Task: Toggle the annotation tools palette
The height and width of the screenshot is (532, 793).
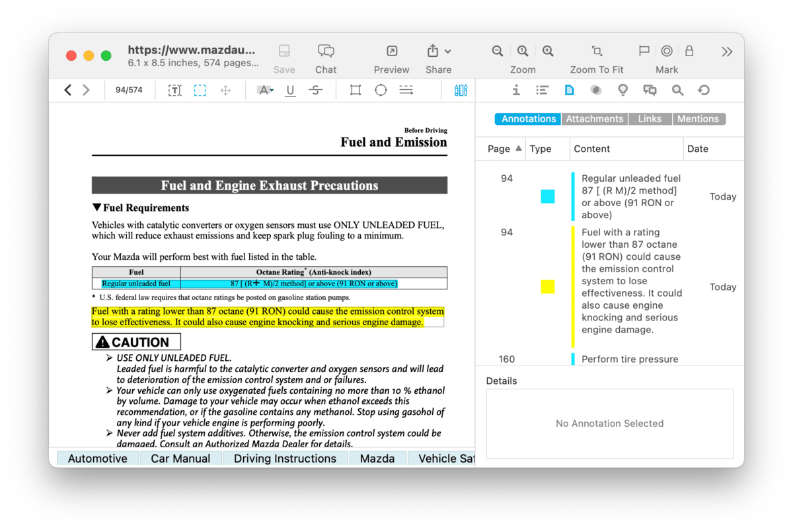Action: pyautogui.click(x=461, y=91)
